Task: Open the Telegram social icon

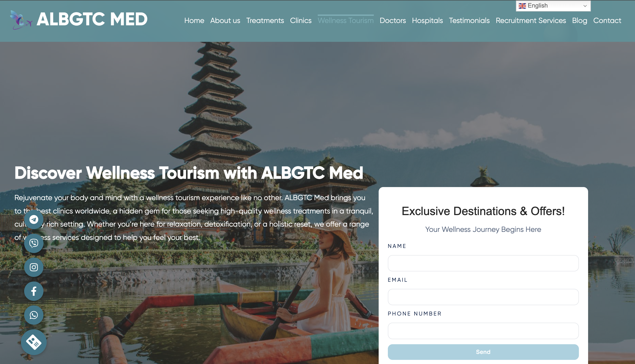Action: click(34, 219)
